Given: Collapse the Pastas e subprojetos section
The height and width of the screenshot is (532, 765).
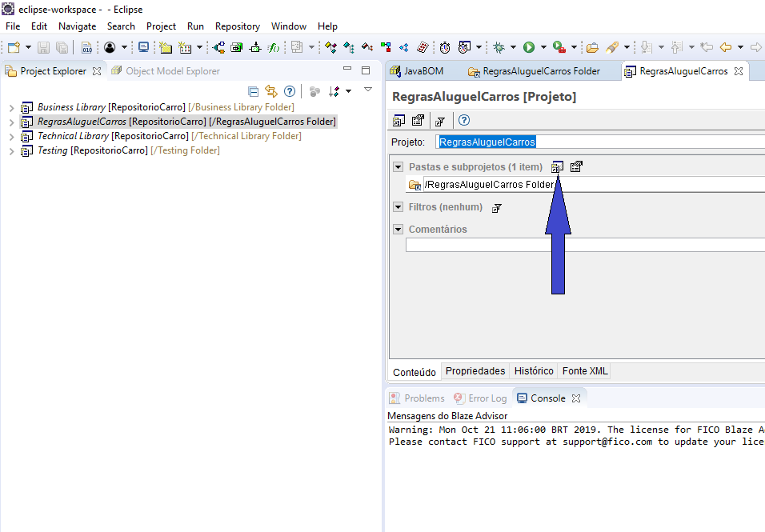Looking at the screenshot, I should pyautogui.click(x=398, y=166).
